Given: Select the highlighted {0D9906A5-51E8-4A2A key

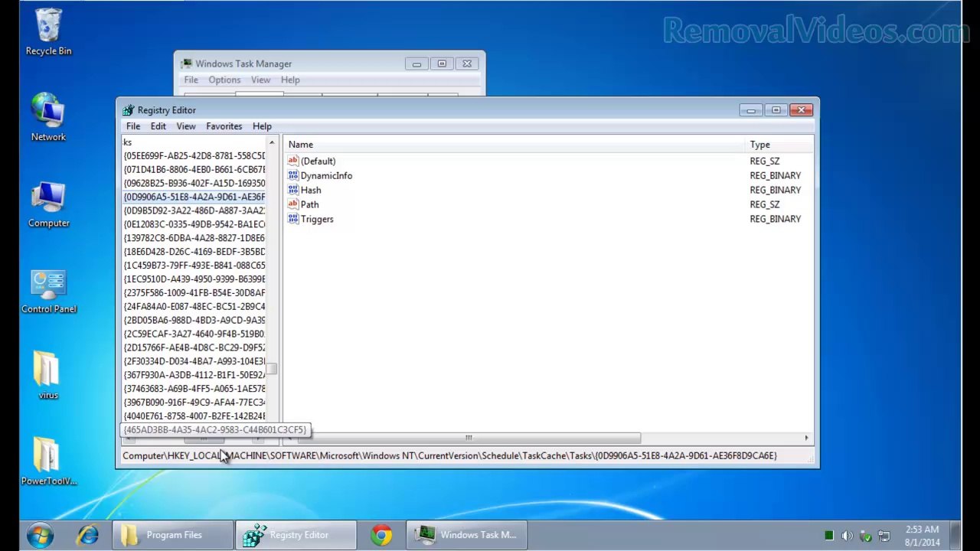Looking at the screenshot, I should [x=194, y=197].
